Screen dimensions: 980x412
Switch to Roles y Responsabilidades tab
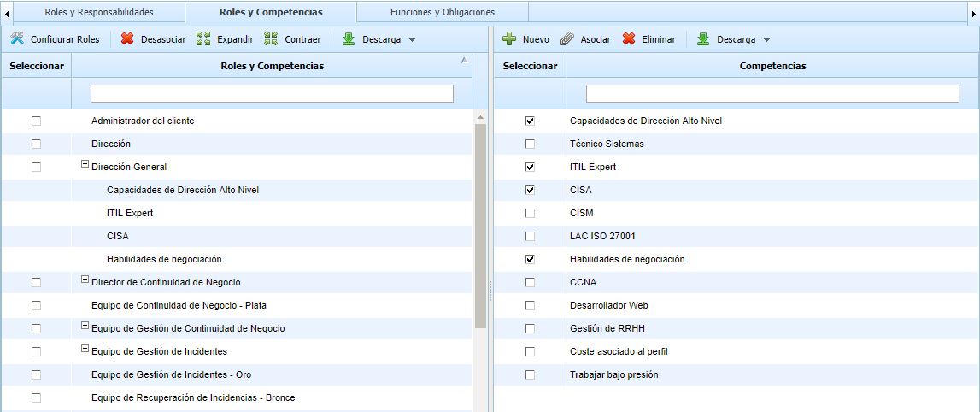click(99, 12)
